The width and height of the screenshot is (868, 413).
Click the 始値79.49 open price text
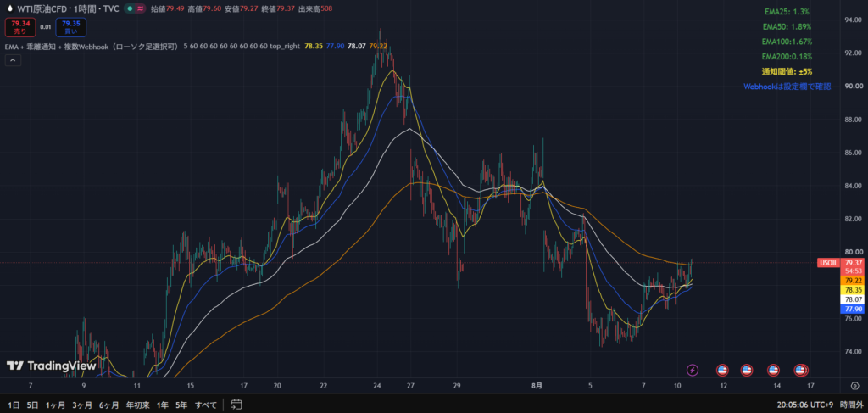point(168,8)
